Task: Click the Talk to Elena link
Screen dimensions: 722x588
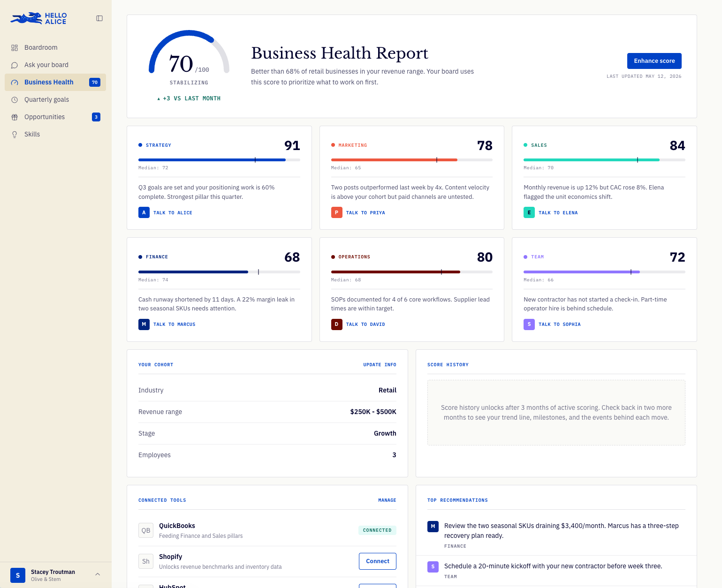Action: coord(558,213)
